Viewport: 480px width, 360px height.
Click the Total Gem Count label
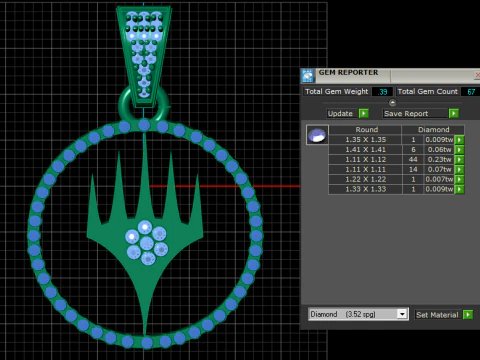(428, 92)
